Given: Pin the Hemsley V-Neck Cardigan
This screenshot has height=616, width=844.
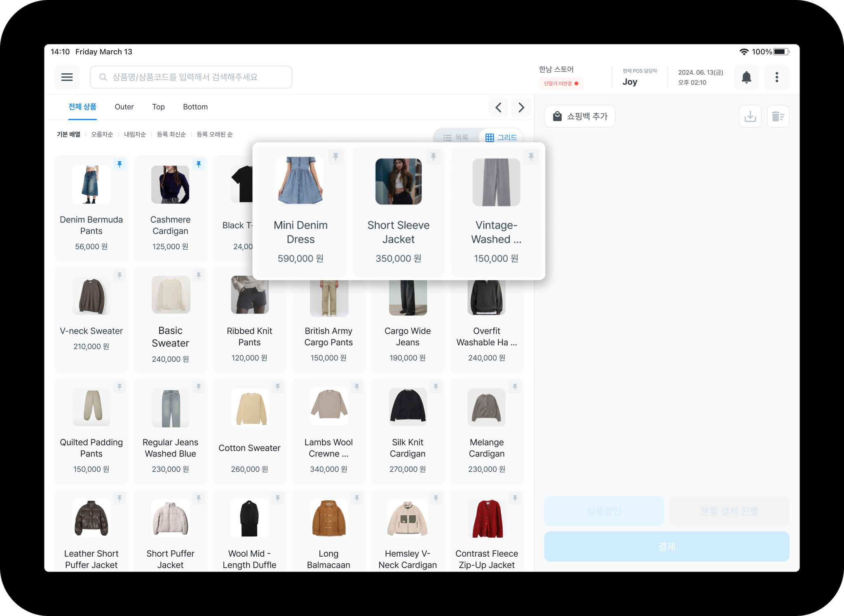Looking at the screenshot, I should 436,498.
